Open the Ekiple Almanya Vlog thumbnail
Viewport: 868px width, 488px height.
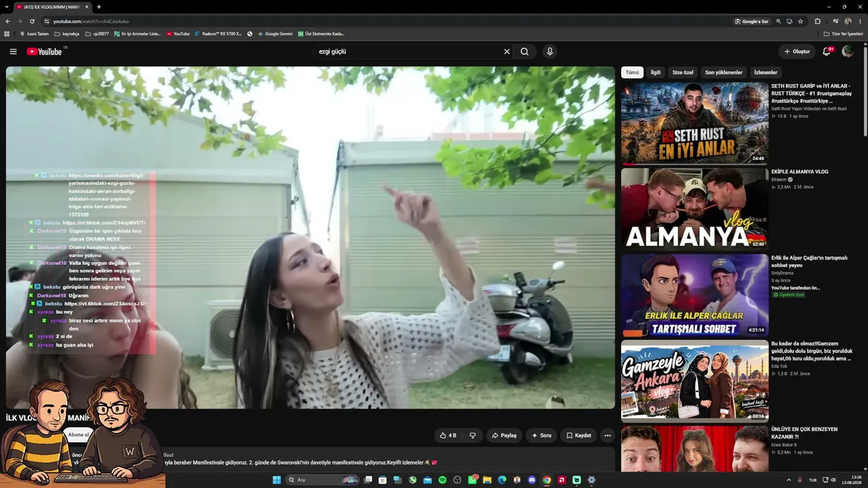(x=694, y=209)
